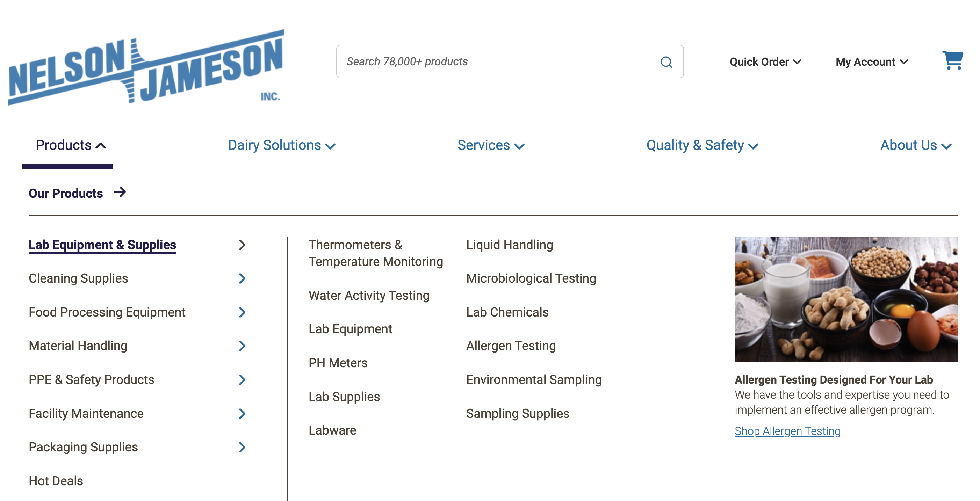Open the Quick Order dropdown
This screenshot has width=980, height=501.
[x=765, y=61]
